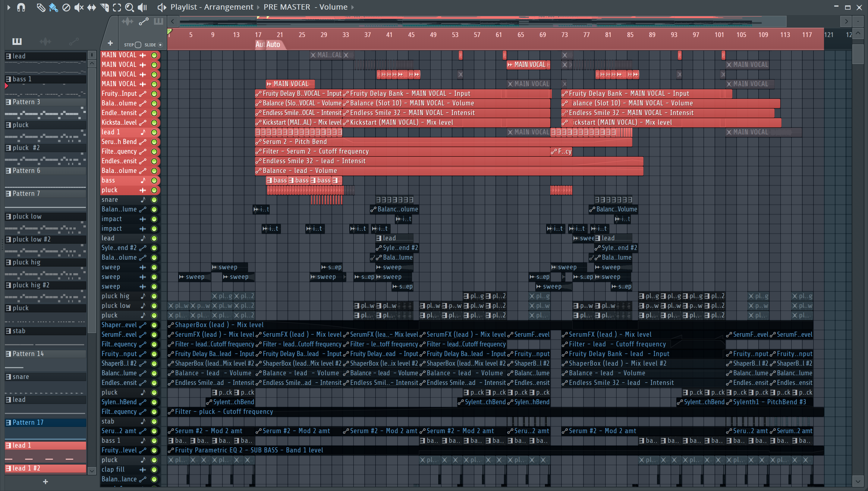The height and width of the screenshot is (491, 868).
Task: Select the Select marquee tool
Action: coord(117,7)
